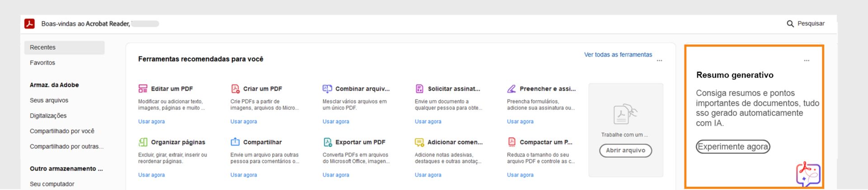Open Resumo generativo card options menu
This screenshot has height=190, width=868.
click(807, 61)
